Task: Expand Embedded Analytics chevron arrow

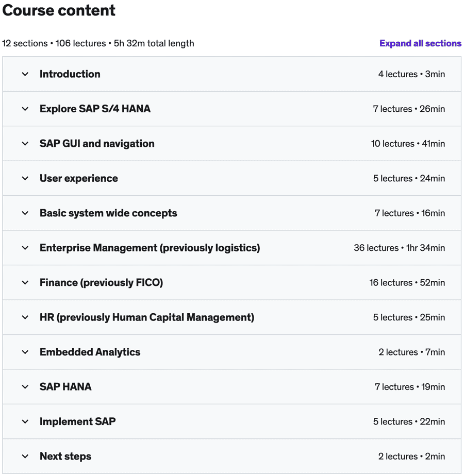Action: [x=25, y=352]
